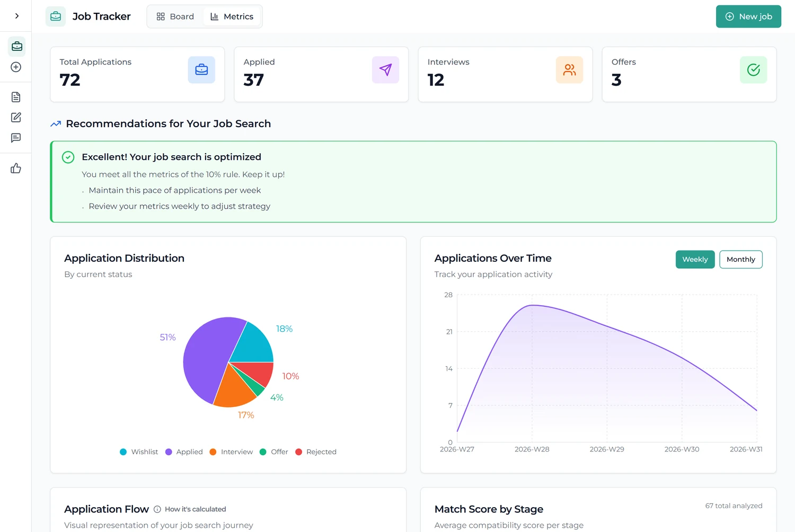Open the briefcase jobs icon in sidebar
The image size is (795, 532).
click(x=17, y=47)
